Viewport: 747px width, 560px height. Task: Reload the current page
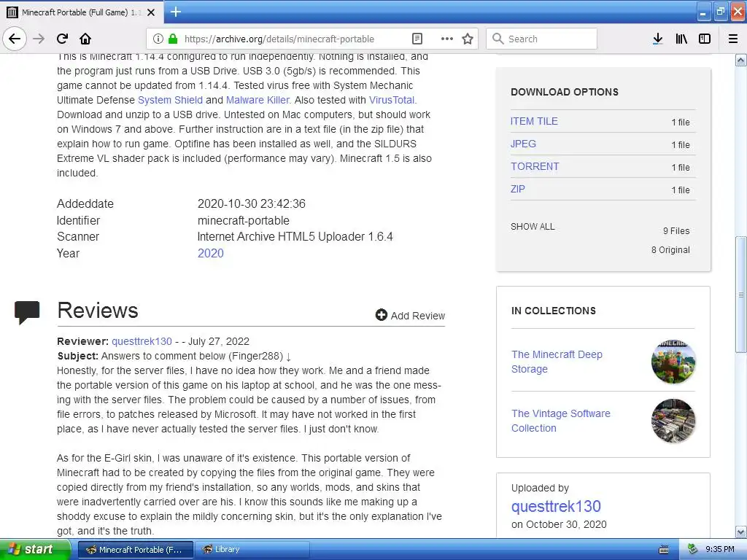coord(62,39)
